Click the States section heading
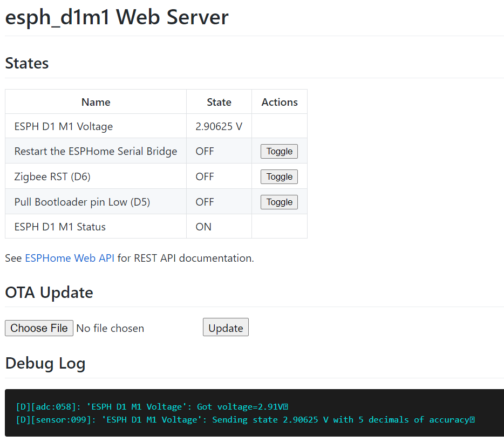Image resolution: width=504 pixels, height=442 pixels. [x=26, y=63]
